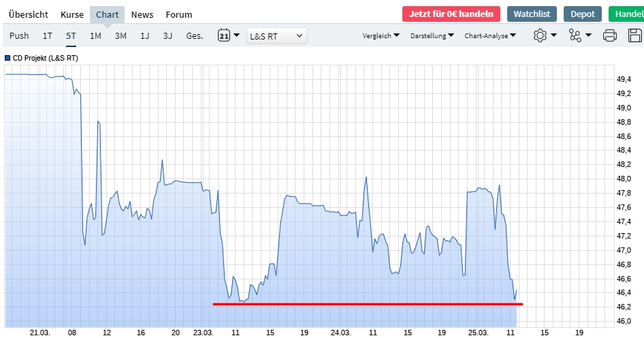Expand the arrow next to the gear icon
This screenshot has height=338, width=644.
click(x=553, y=35)
